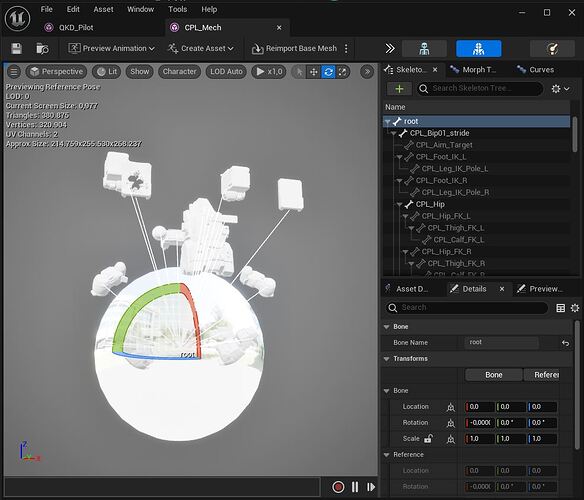Open the Details property matrix view icon
This screenshot has height=500, width=584.
pos(560,308)
